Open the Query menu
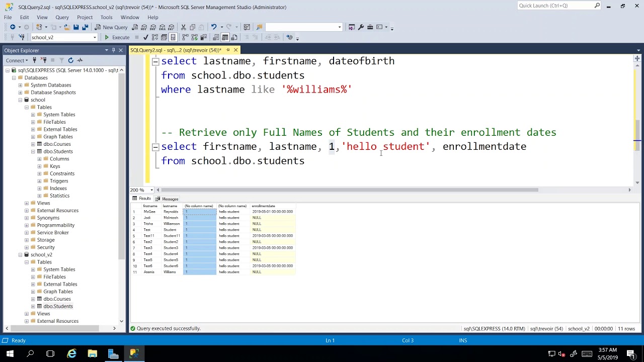 pyautogui.click(x=62, y=17)
